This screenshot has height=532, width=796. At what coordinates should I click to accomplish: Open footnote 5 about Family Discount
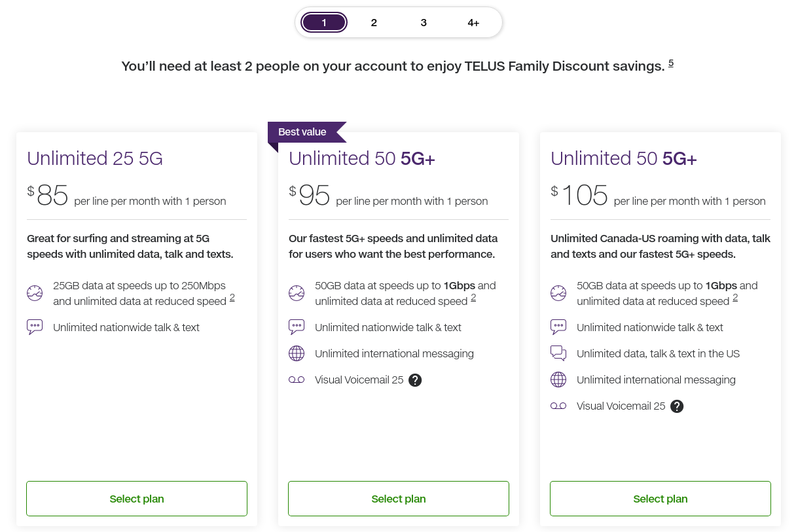click(x=671, y=63)
